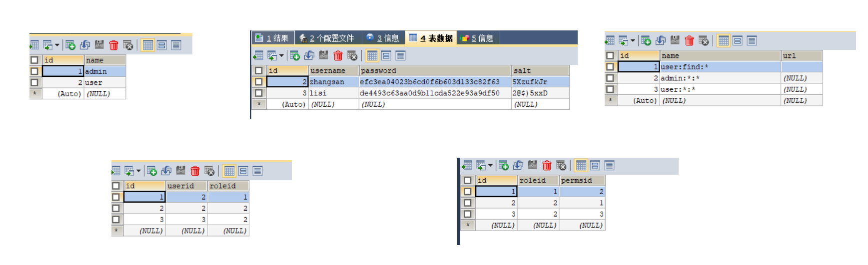Sort by the password column header
Viewport: 868px width, 265px height.
(x=435, y=70)
